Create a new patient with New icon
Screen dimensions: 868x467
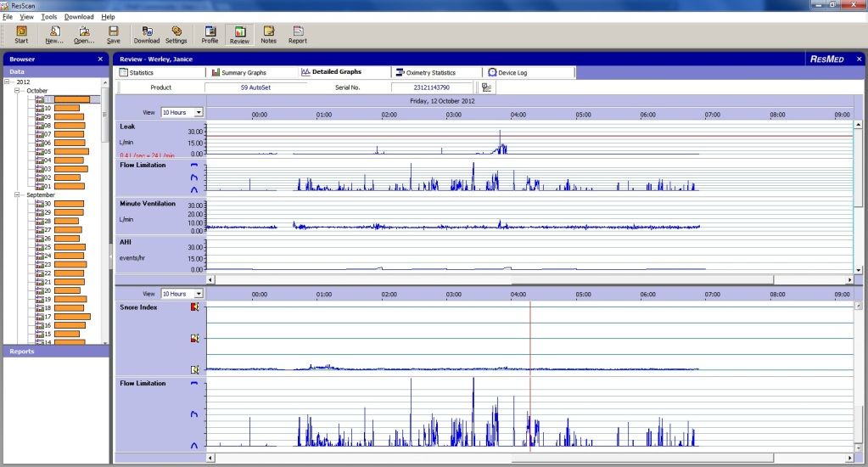click(x=54, y=34)
